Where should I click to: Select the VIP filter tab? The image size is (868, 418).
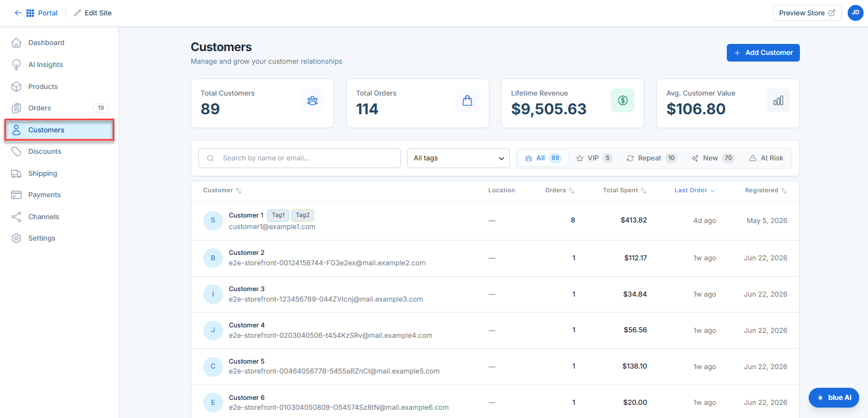point(594,158)
